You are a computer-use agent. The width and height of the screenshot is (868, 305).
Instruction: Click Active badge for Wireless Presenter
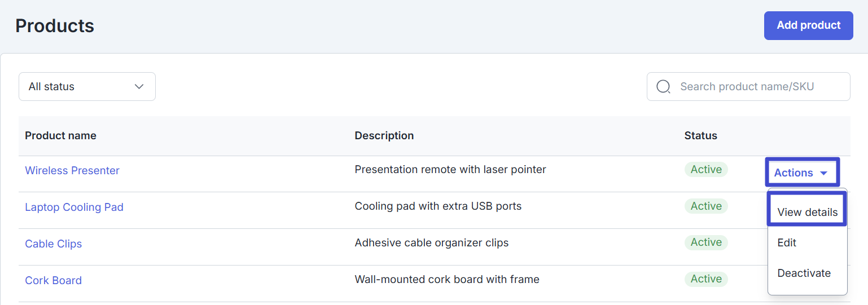pyautogui.click(x=706, y=170)
